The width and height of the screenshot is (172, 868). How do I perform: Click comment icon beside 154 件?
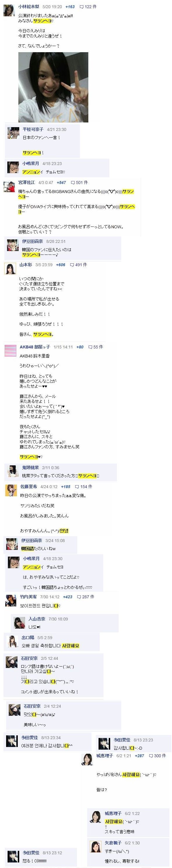[77, 487]
